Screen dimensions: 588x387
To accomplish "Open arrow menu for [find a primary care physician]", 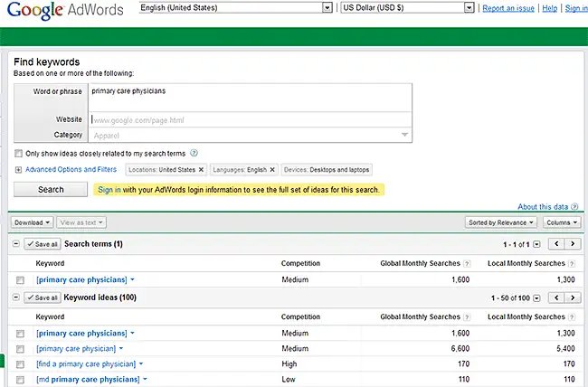I will pos(141,363).
